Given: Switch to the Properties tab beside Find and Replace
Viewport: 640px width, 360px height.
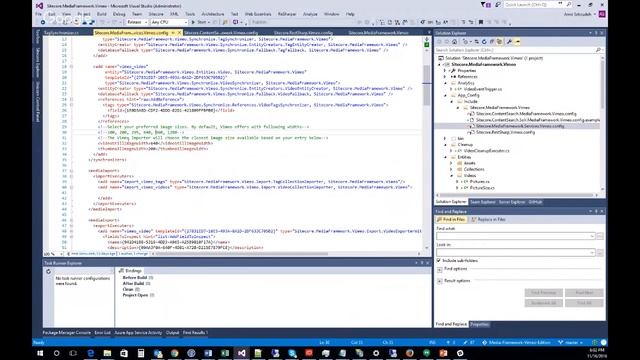Looking at the screenshot, I should (479, 324).
